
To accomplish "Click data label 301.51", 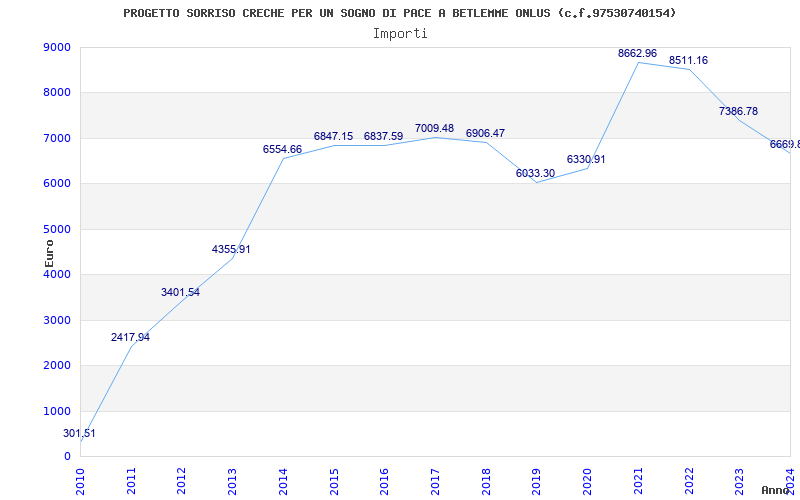I will click(x=79, y=434).
